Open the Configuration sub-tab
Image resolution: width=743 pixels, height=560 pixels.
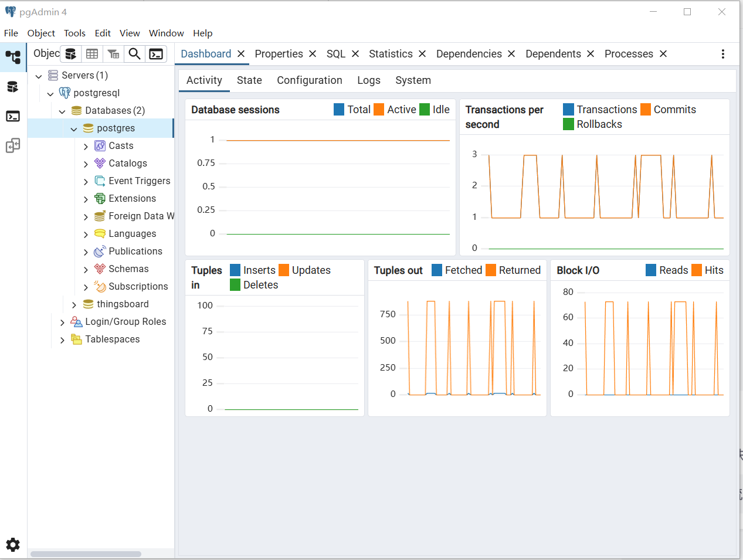310,80
